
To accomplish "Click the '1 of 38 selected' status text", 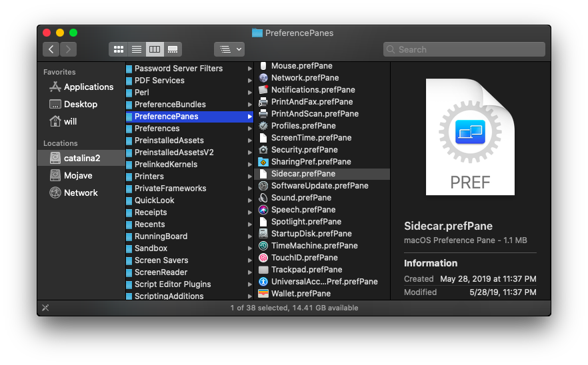I will tap(259, 308).
